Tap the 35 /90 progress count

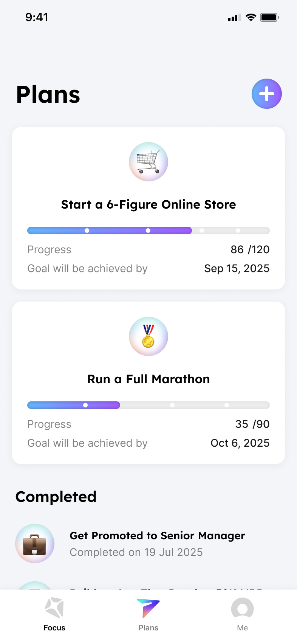point(252,424)
